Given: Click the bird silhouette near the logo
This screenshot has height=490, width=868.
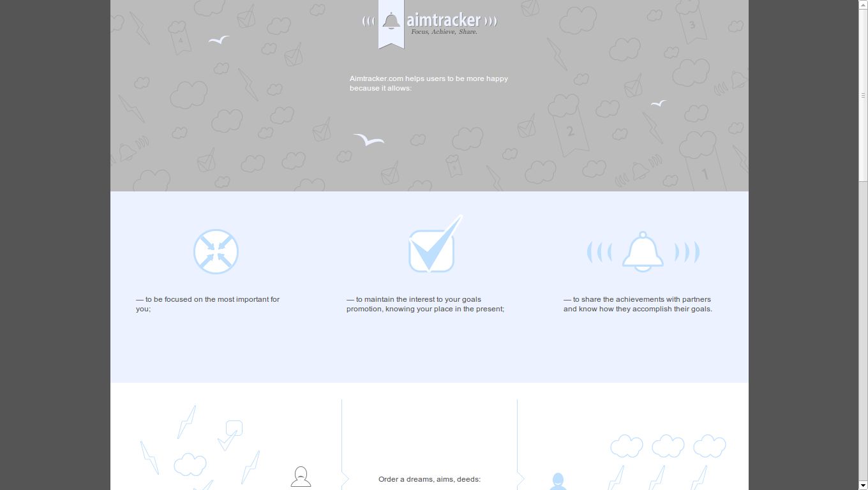Looking at the screenshot, I should (218, 40).
